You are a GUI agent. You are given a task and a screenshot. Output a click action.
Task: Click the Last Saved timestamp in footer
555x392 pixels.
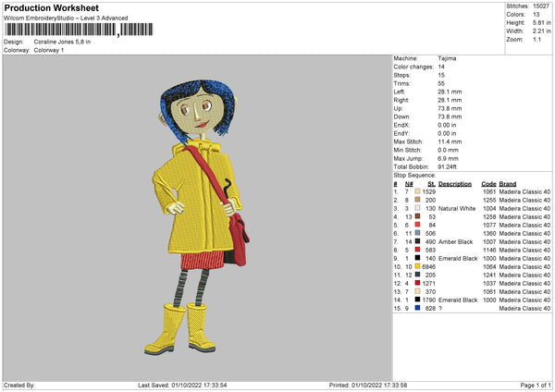tap(181, 385)
